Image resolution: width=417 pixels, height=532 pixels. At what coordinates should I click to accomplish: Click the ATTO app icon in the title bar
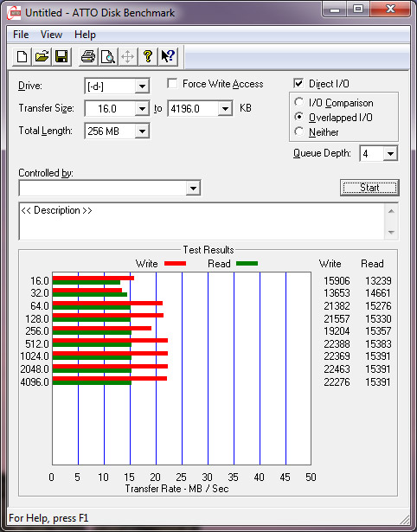15,13
